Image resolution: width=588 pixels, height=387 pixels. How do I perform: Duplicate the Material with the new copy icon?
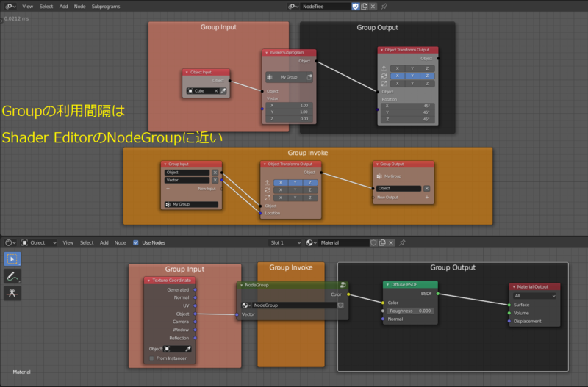[382, 243]
